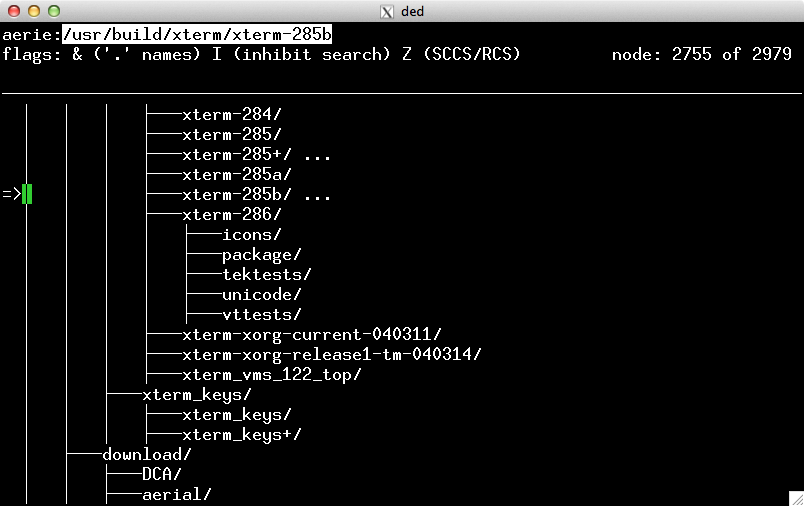
Task: Click the X11 icon in title bar
Action: click(x=387, y=11)
